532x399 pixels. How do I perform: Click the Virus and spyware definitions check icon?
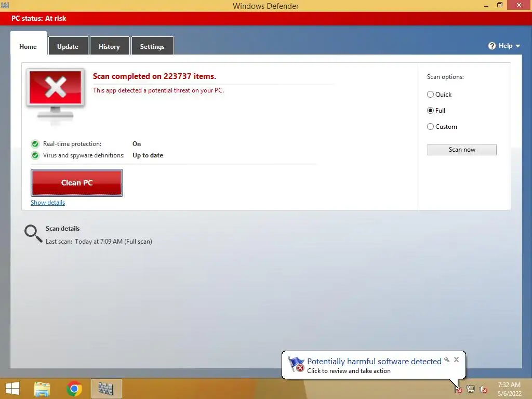point(35,155)
